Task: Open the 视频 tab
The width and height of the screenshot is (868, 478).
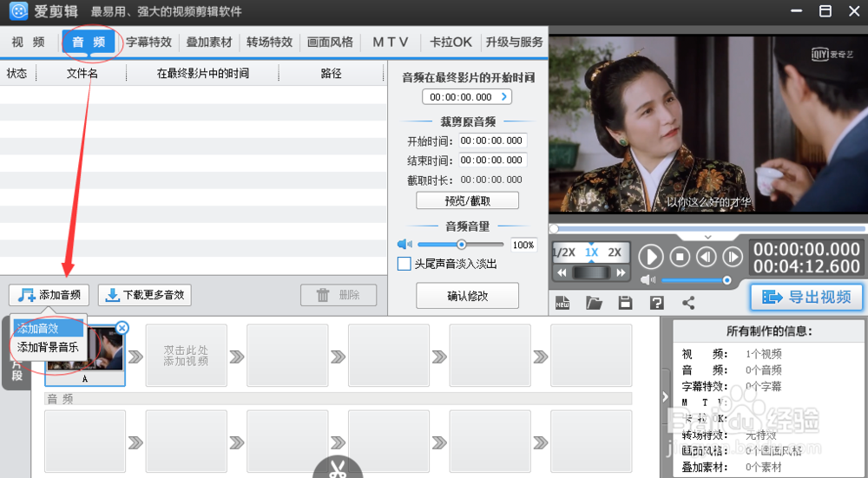Action: 29,42
